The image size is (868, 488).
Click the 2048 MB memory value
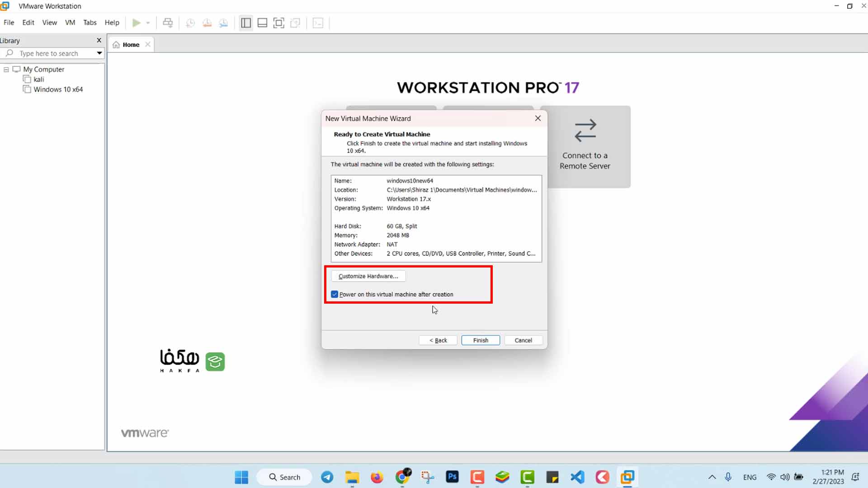[x=397, y=235]
